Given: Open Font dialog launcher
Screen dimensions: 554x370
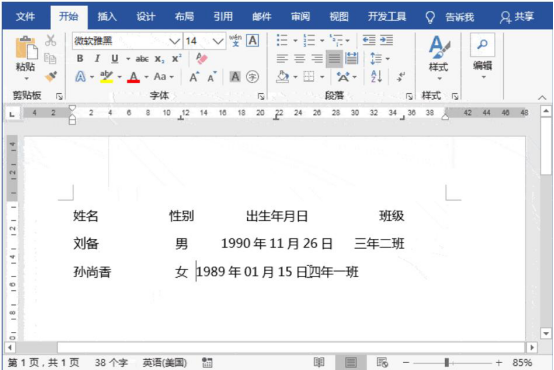Looking at the screenshot, I should (x=261, y=96).
